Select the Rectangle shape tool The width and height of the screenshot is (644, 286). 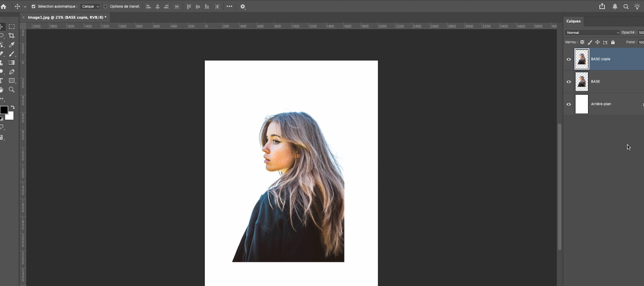[11, 81]
